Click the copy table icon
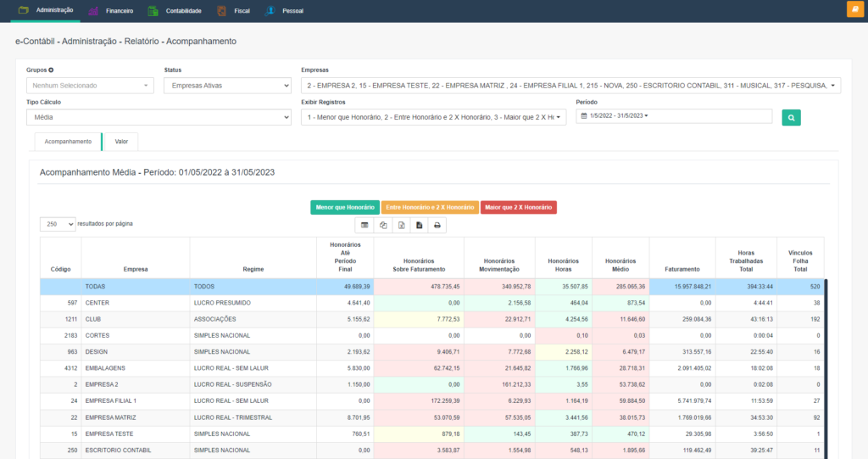 coord(383,225)
